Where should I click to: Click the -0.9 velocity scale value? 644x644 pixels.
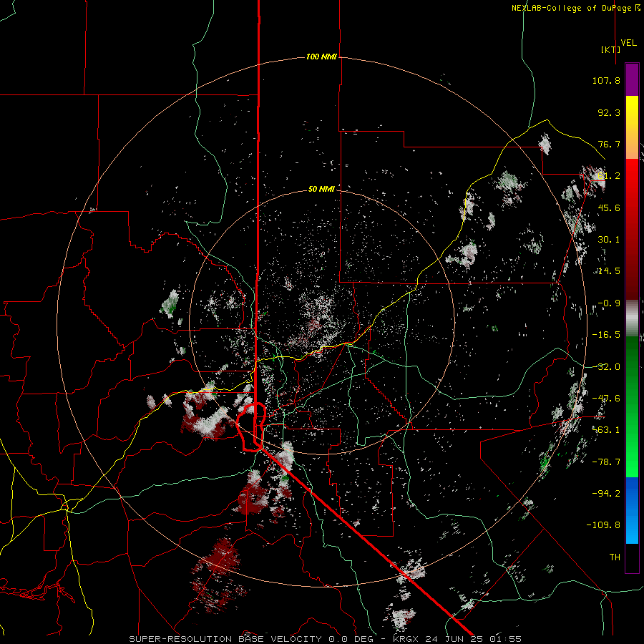[609, 303]
